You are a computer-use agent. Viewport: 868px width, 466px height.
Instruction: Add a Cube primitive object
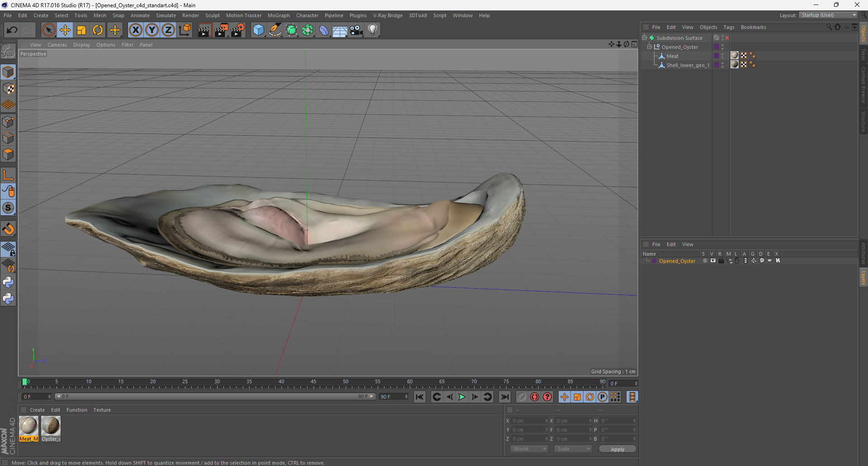click(258, 30)
